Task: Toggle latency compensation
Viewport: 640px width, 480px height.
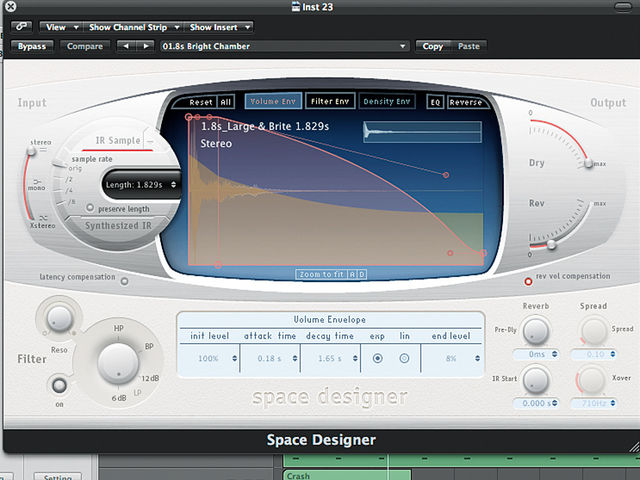Action: (124, 281)
